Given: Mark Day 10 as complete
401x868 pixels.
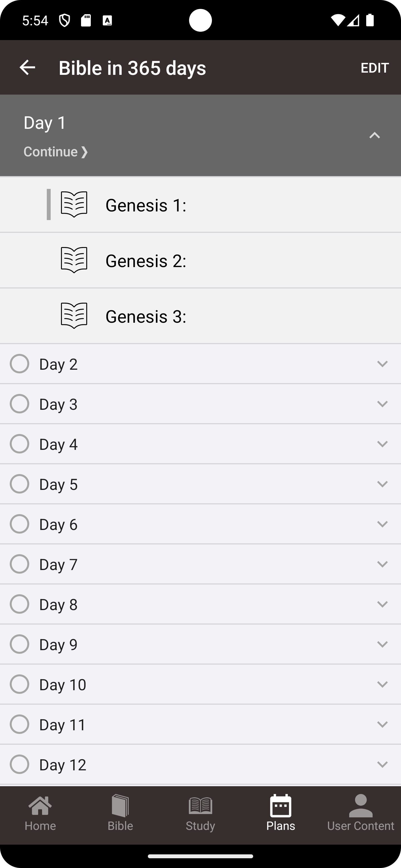Looking at the screenshot, I should pyautogui.click(x=19, y=684).
